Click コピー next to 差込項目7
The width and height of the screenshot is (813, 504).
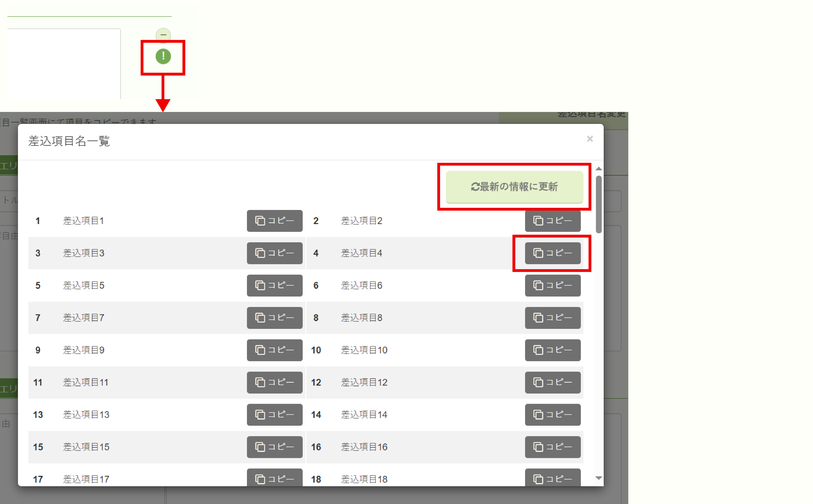(274, 318)
